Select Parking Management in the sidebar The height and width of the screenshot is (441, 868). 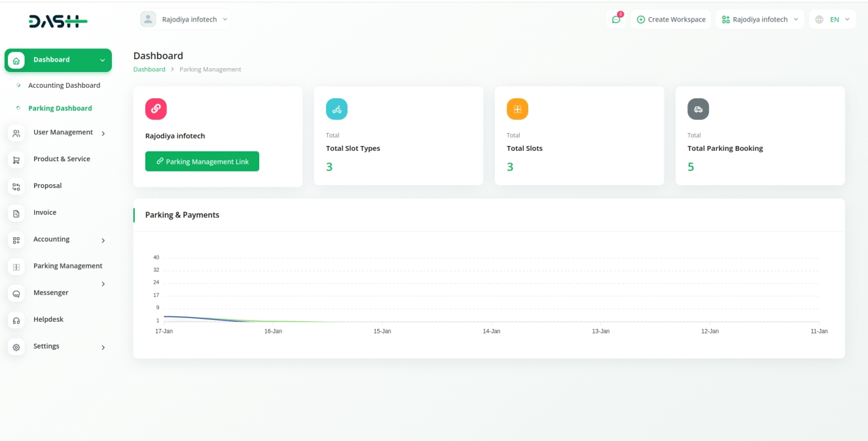(x=67, y=266)
